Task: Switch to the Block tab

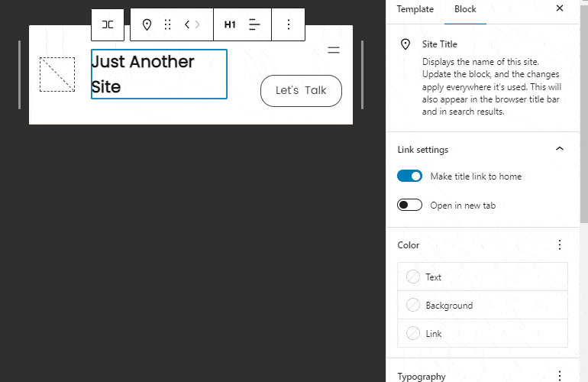Action: click(x=465, y=9)
